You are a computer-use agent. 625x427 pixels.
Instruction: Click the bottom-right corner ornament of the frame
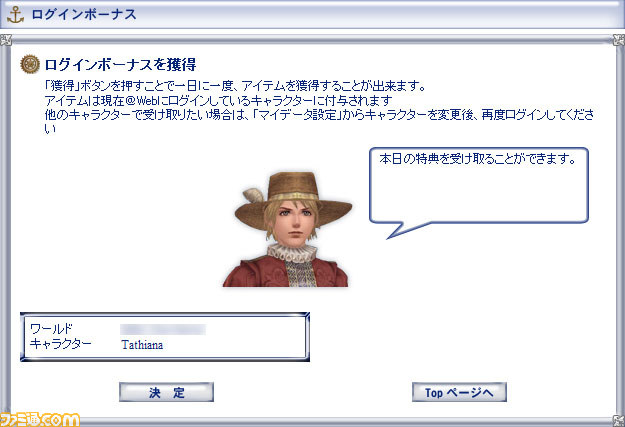point(619,421)
